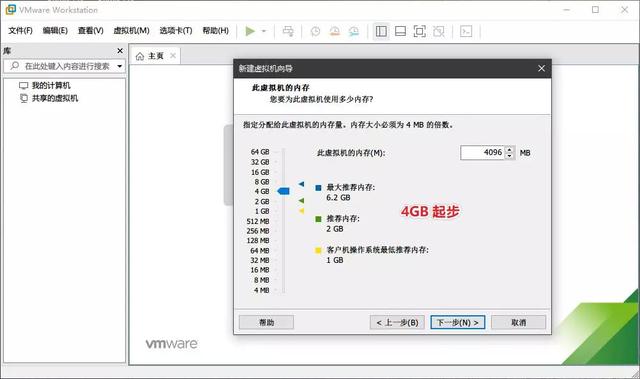The image size is (640, 379).
Task: Maximize the VMware Workstation window
Action: [596, 9]
